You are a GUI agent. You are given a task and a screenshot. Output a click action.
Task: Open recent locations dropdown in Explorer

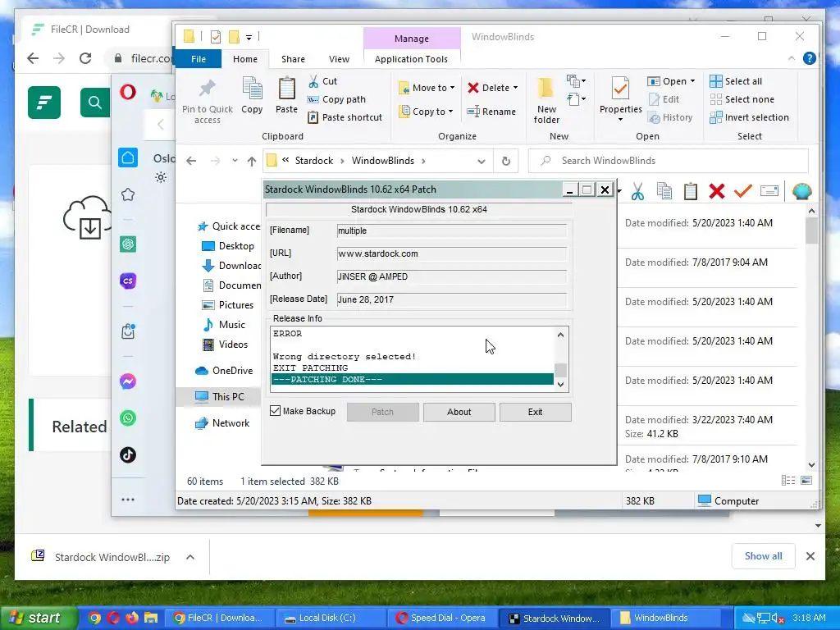[x=235, y=161]
